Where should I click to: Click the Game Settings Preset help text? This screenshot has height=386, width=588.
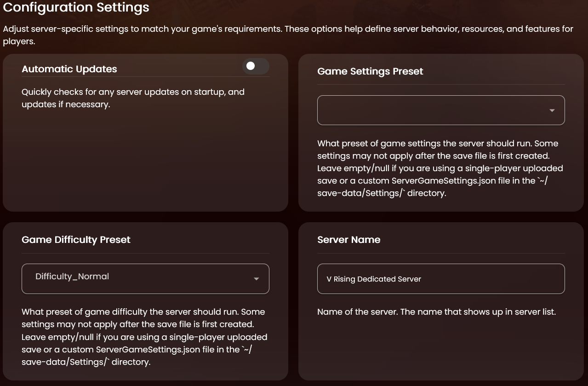pyautogui.click(x=440, y=168)
